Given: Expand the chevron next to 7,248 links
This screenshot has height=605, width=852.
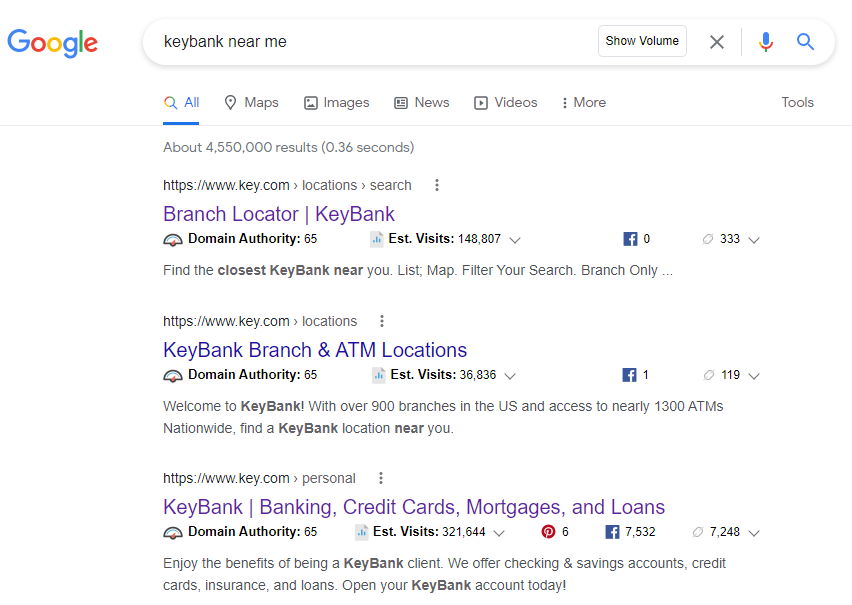Looking at the screenshot, I should click(754, 533).
